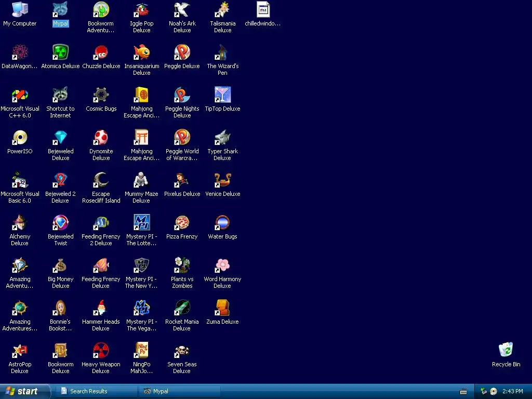The height and width of the screenshot is (399, 532).
Task: Open the Windows start menu
Action: click(x=25, y=391)
